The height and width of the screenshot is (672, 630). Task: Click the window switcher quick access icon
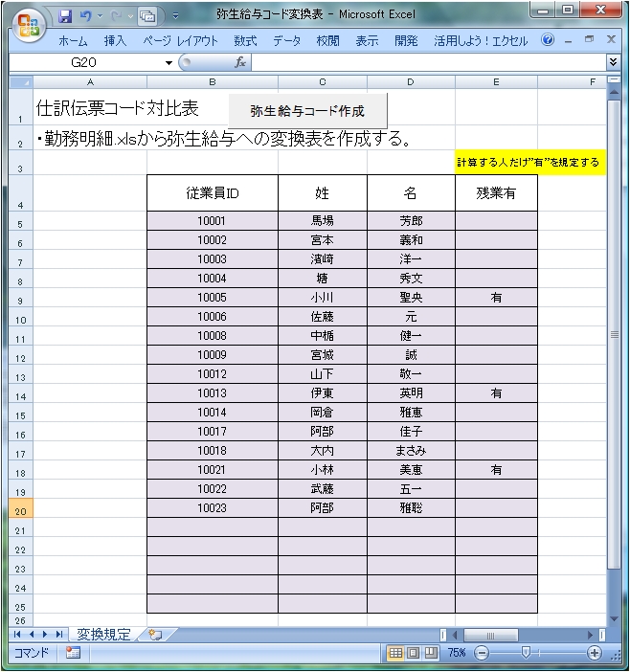[x=147, y=16]
